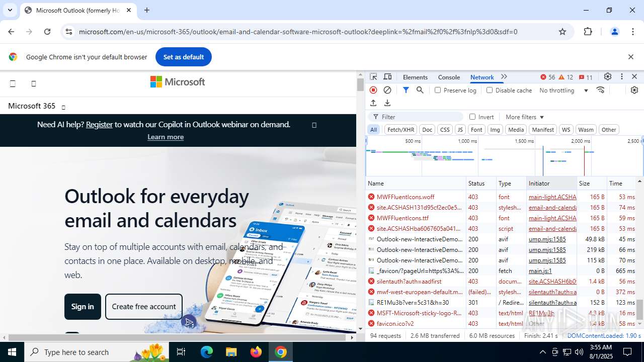Viewport: 644px width, 362px height.
Task: Sort requests by Status column header
Action: pyautogui.click(x=481, y=184)
